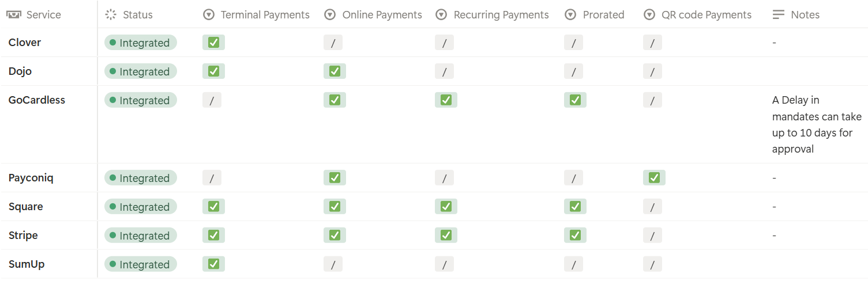868x281 pixels.
Task: Click QR code Payments column icon
Action: (649, 15)
